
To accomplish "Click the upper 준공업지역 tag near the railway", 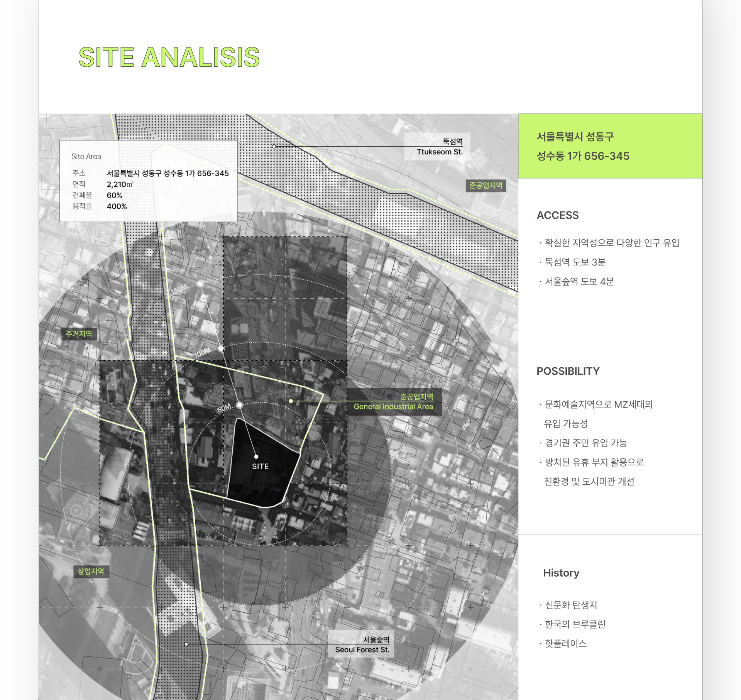I will (486, 186).
